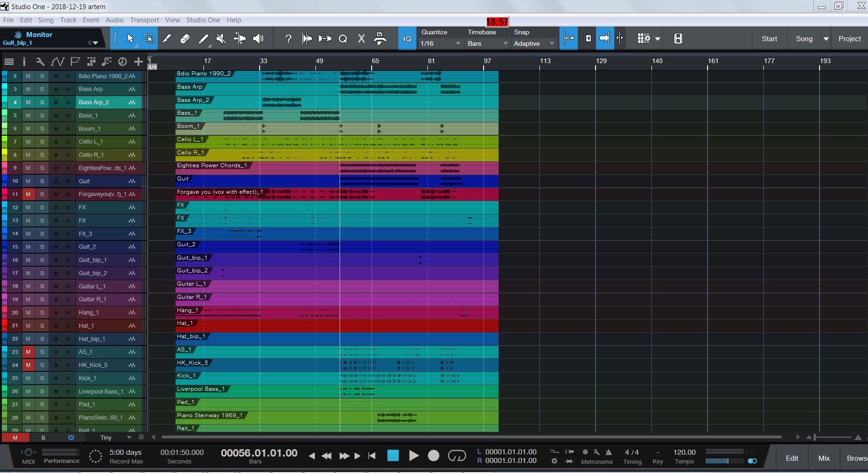
Task: Toggle the IQ input quantize button
Action: tap(407, 39)
